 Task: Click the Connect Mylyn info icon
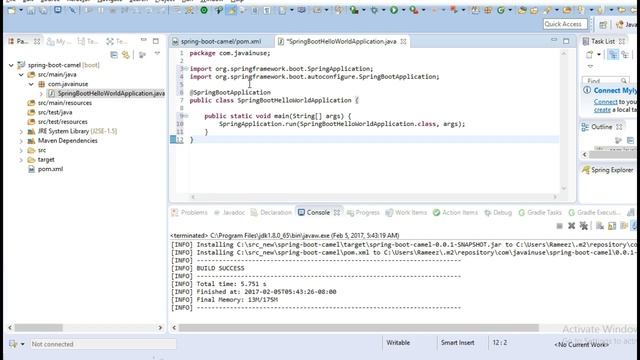pyautogui.click(x=587, y=90)
